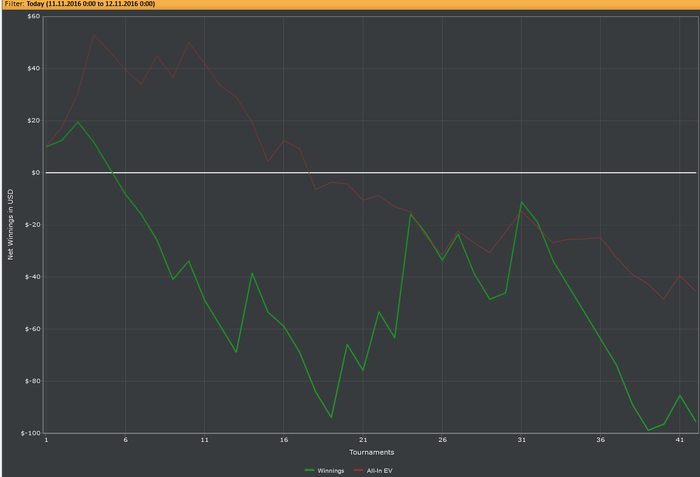Click the All-In EV peak near tournament 4
Viewport: 700px width, 477px height.
[94, 35]
